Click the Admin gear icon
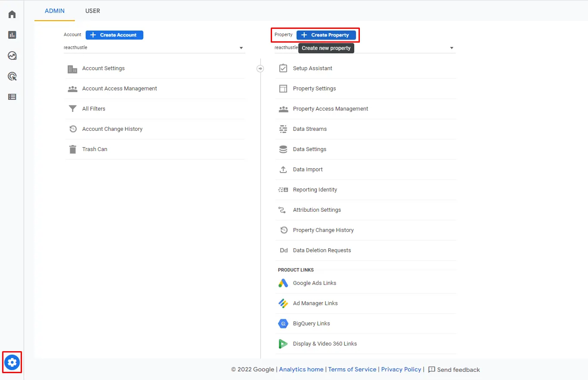 (12, 362)
